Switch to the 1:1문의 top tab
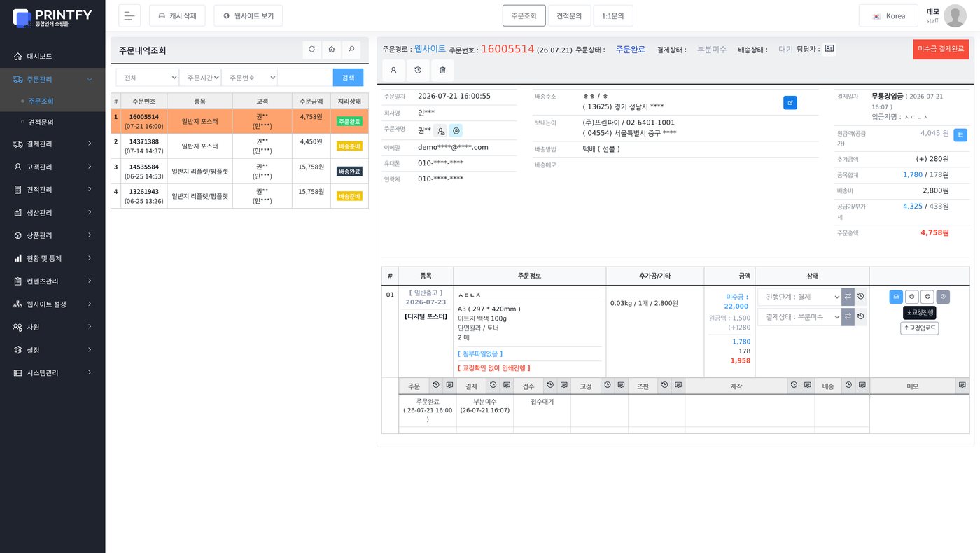This screenshot has width=980, height=553. click(x=613, y=15)
